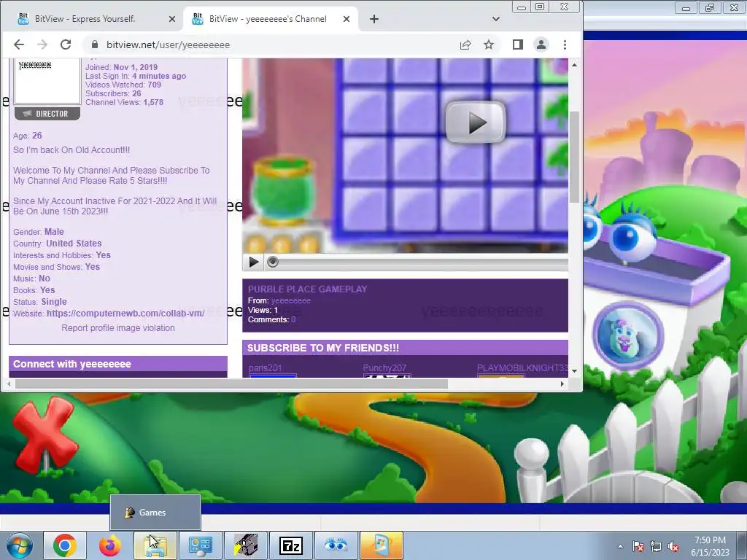Open Firefox from the taskbar
This screenshot has width=747, height=560.
(109, 545)
